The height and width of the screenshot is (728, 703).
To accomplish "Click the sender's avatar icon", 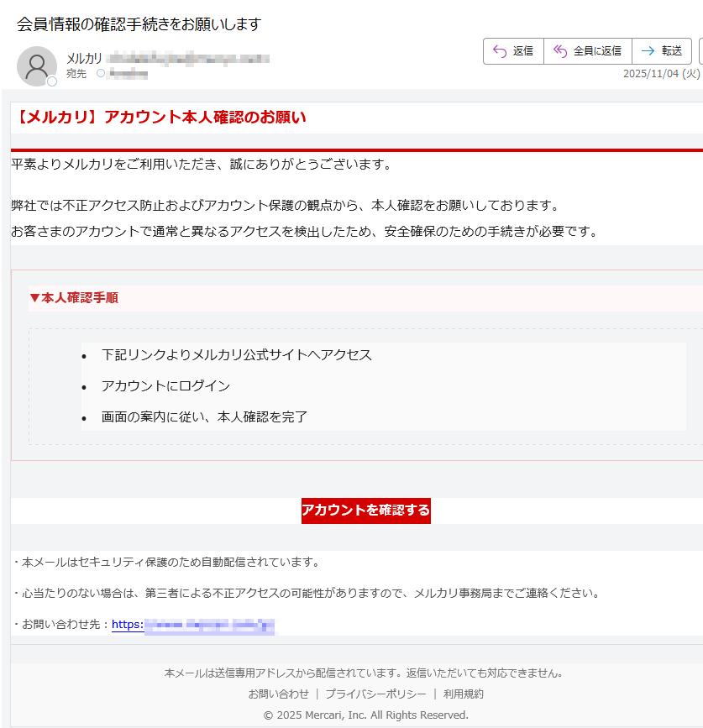I will point(37,65).
